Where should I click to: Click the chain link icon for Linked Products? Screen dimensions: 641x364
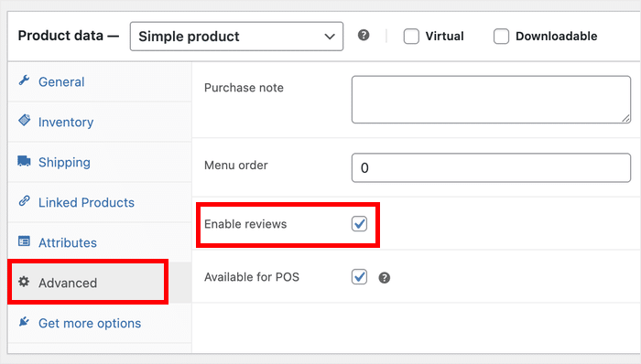24,201
